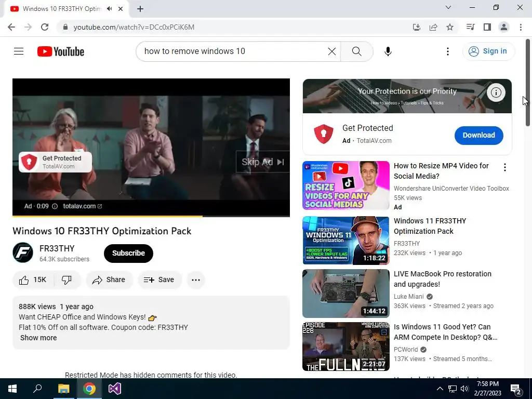This screenshot has width=532, height=399.
Task: Save the video to a playlist
Action: pos(159,280)
